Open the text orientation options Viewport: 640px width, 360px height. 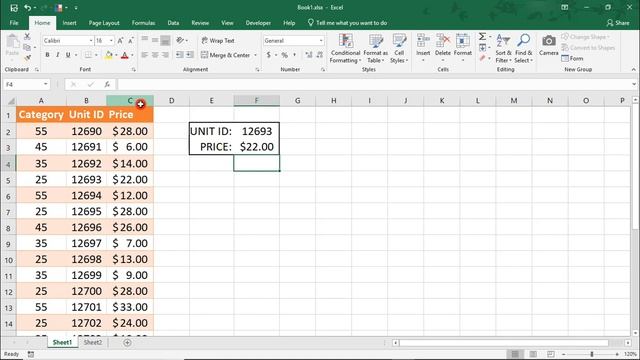[x=182, y=40]
